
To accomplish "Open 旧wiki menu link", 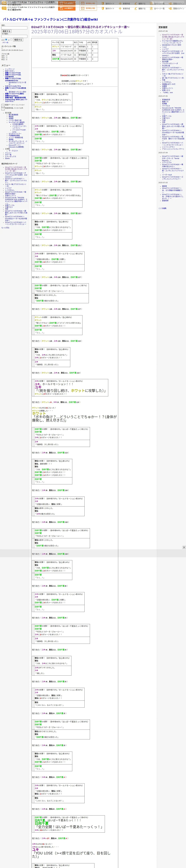I will tap(7, 158).
